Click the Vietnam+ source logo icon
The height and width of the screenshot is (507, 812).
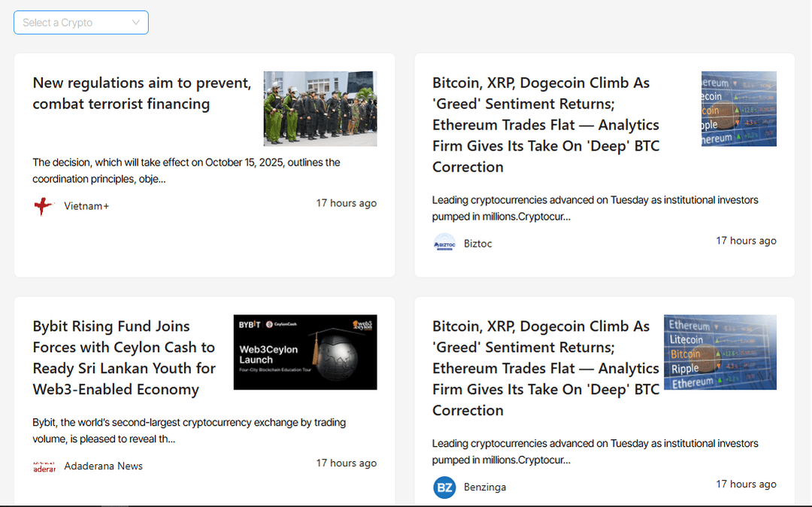pyautogui.click(x=44, y=206)
